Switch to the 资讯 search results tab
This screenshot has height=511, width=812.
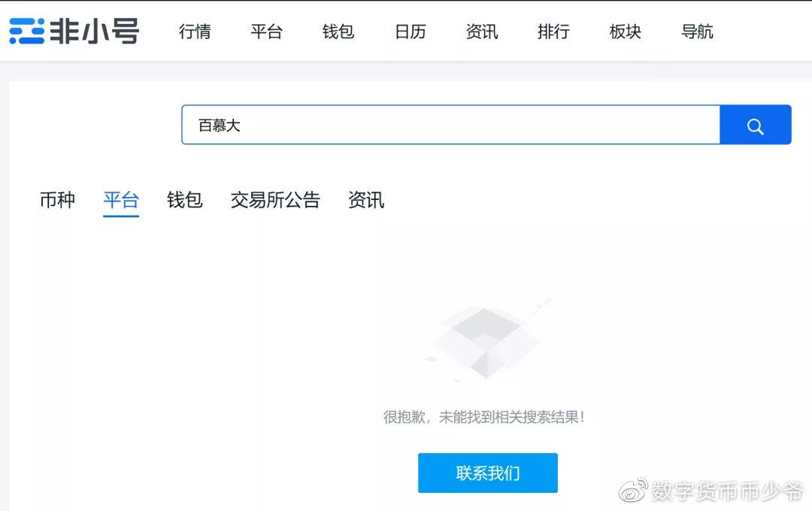pos(366,200)
